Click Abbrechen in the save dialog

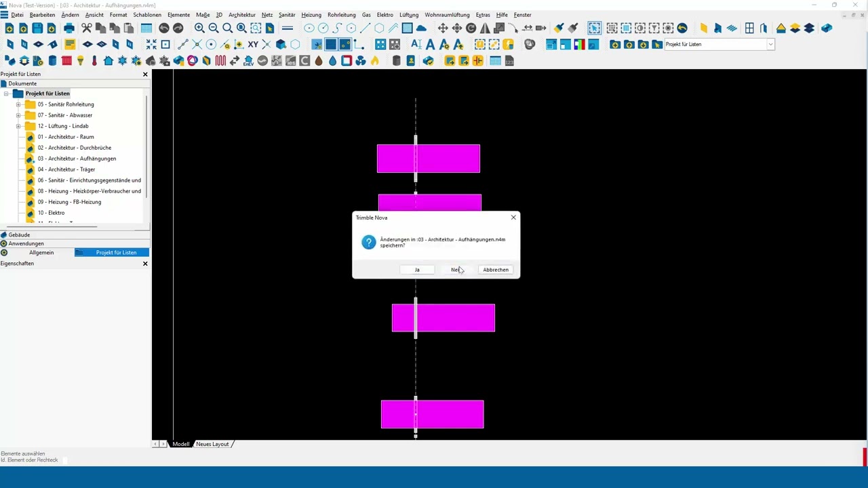click(x=496, y=270)
